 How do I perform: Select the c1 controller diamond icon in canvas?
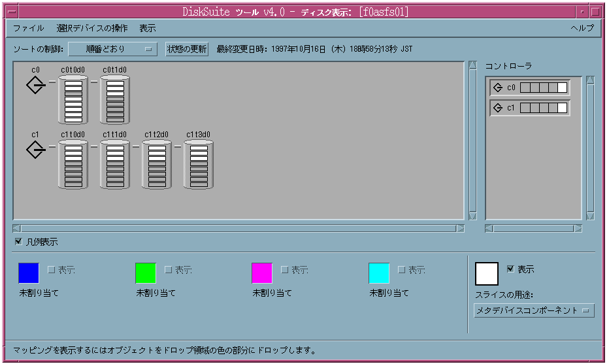click(35, 150)
